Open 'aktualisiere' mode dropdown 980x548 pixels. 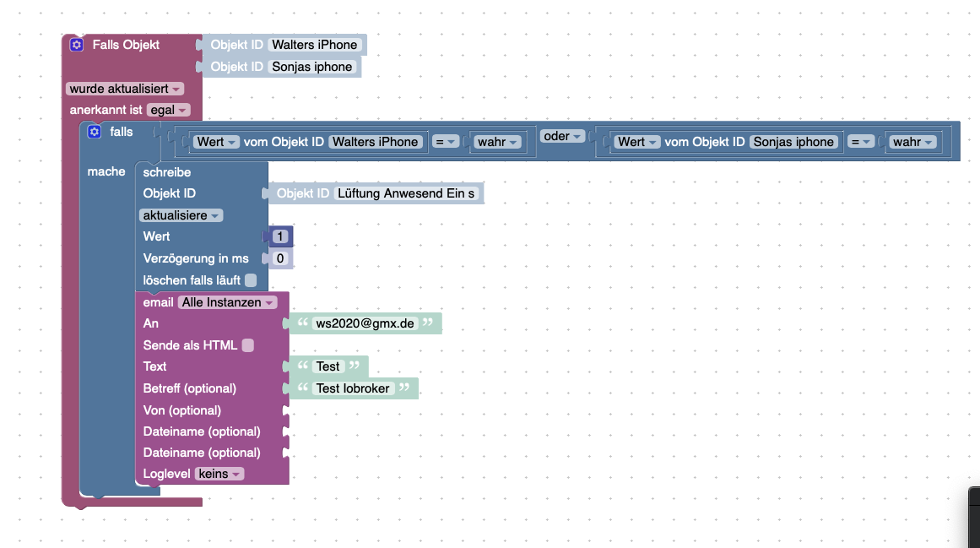pos(181,215)
